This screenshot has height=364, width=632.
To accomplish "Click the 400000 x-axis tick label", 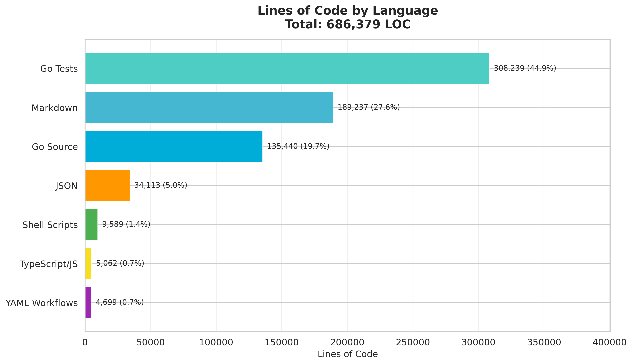I will [x=610, y=342].
